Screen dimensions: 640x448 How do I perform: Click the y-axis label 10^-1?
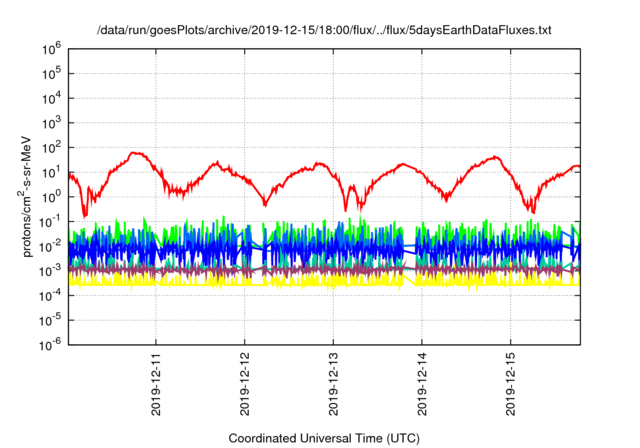point(51,222)
